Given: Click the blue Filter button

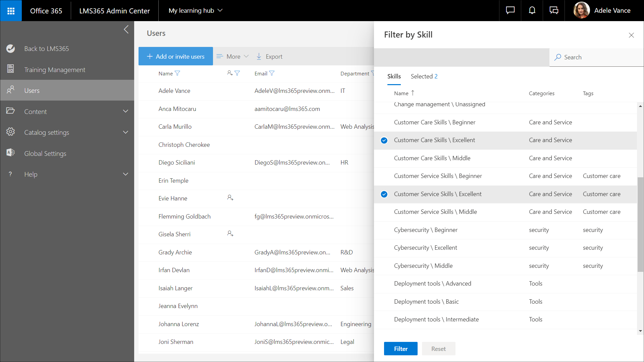Looking at the screenshot, I should point(400,349).
